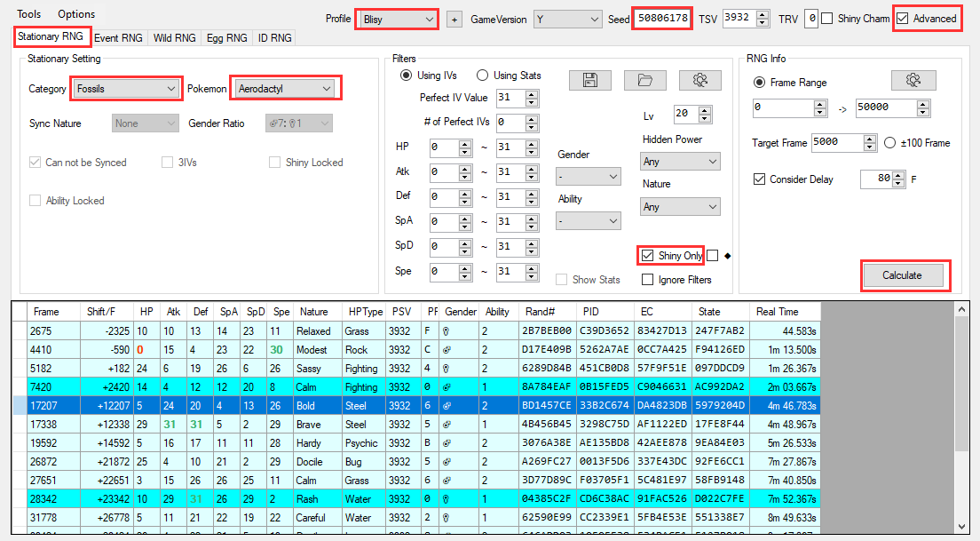Viewport: 980px width, 541px height.
Task: Select the ±100 Frame radio button
Action: click(x=890, y=143)
